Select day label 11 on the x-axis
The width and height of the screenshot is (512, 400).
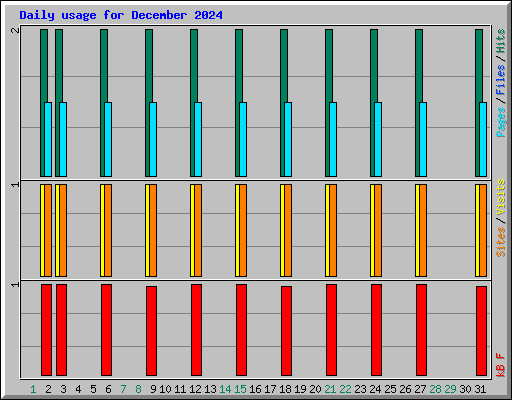tap(180, 389)
